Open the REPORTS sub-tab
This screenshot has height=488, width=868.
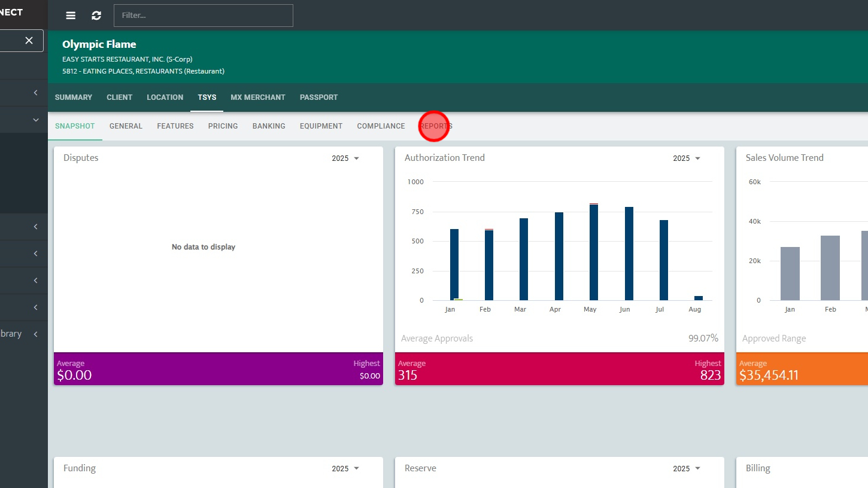(x=436, y=126)
